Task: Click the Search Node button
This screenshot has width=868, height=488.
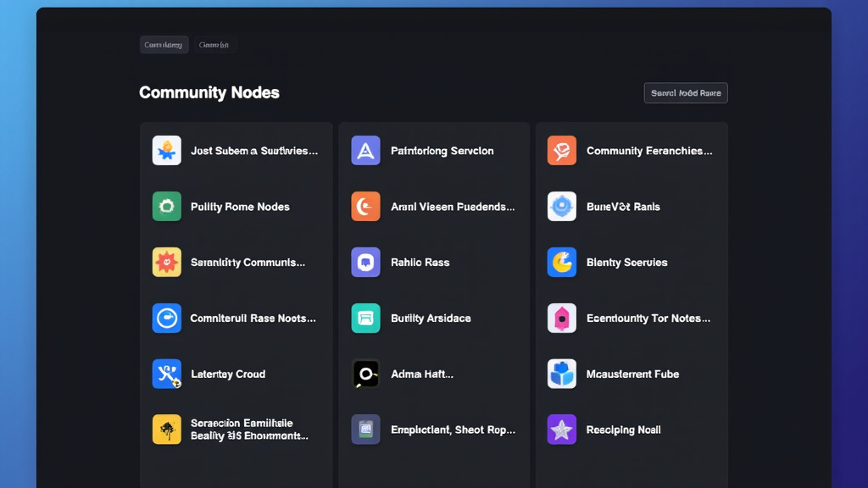Action: 685,93
